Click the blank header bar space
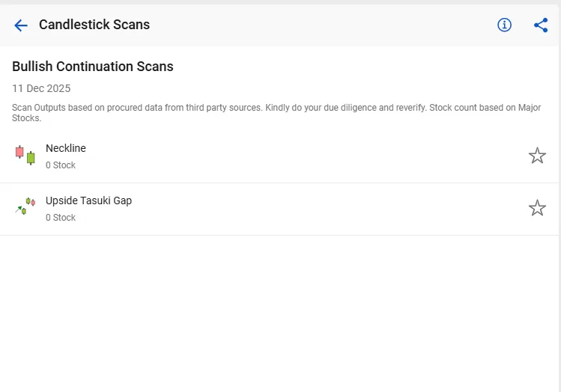The image size is (561, 392). 322,25
